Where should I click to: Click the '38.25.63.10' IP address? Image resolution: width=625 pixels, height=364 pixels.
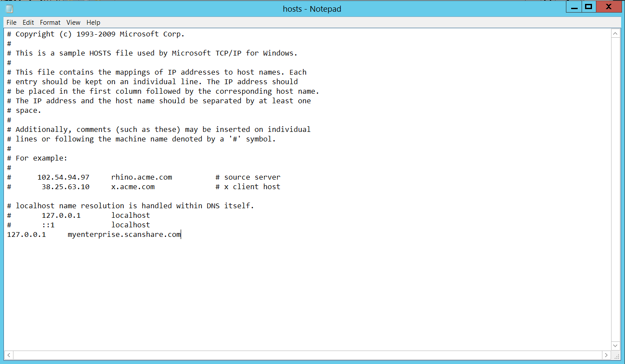[66, 187]
